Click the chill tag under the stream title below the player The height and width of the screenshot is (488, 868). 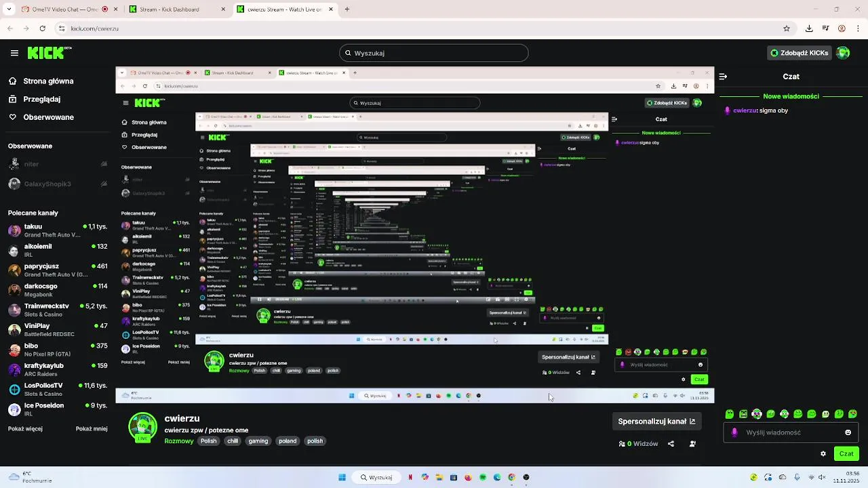[233, 441]
